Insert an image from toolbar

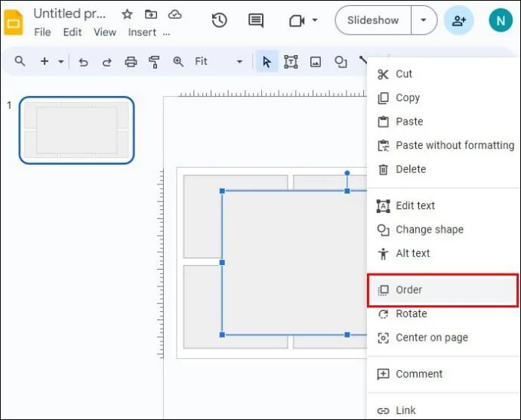click(x=316, y=62)
